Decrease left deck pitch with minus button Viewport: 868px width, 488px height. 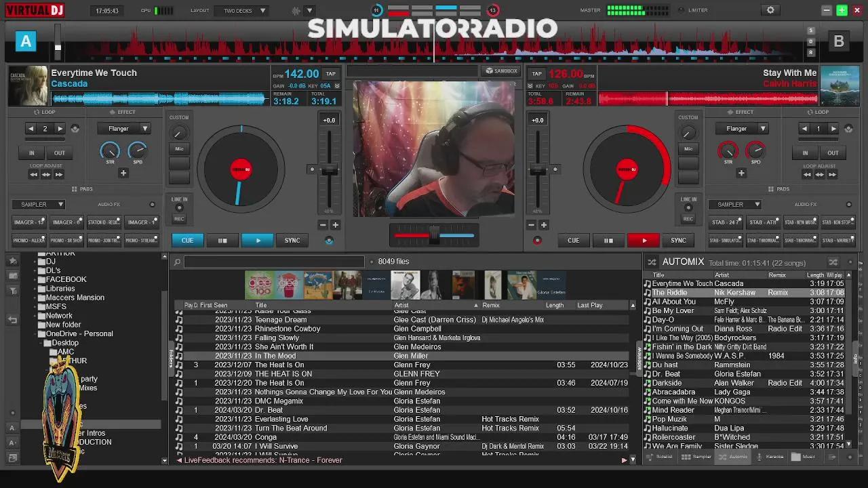[323, 224]
